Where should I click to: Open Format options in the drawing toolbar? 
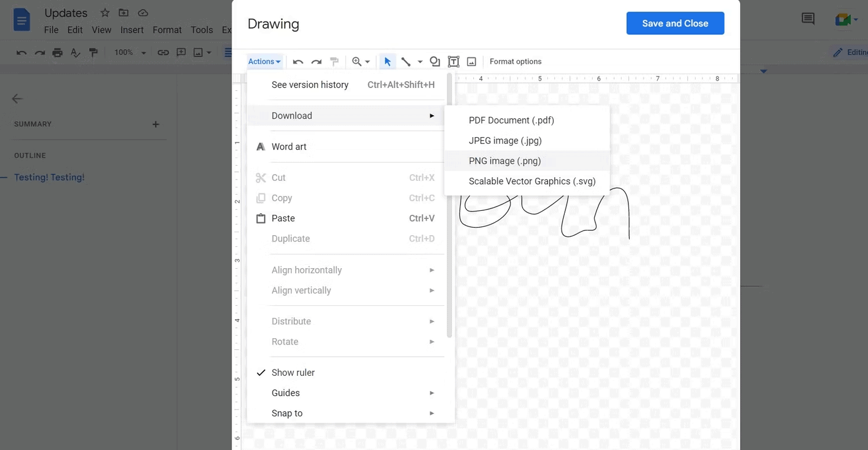[x=515, y=61]
